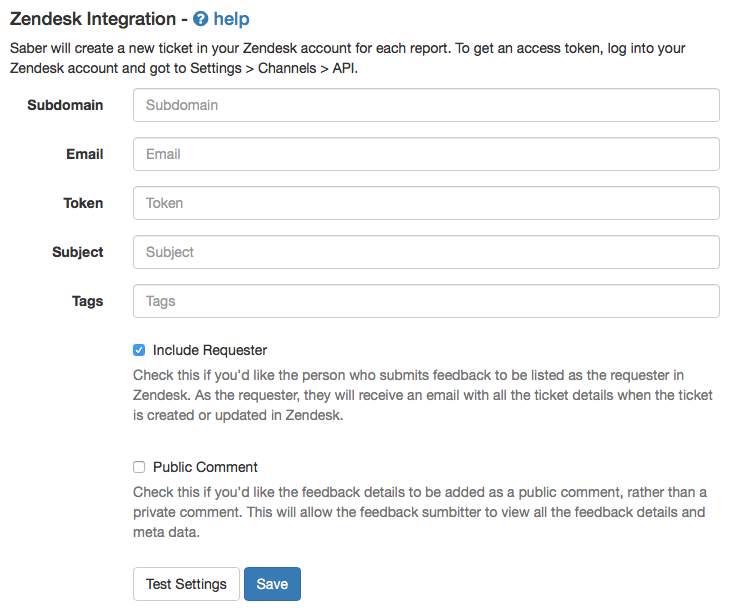Screen dimensions: 732x613
Task: Click the requester description starting 'Check this if you'd like the person'
Action: (422, 395)
